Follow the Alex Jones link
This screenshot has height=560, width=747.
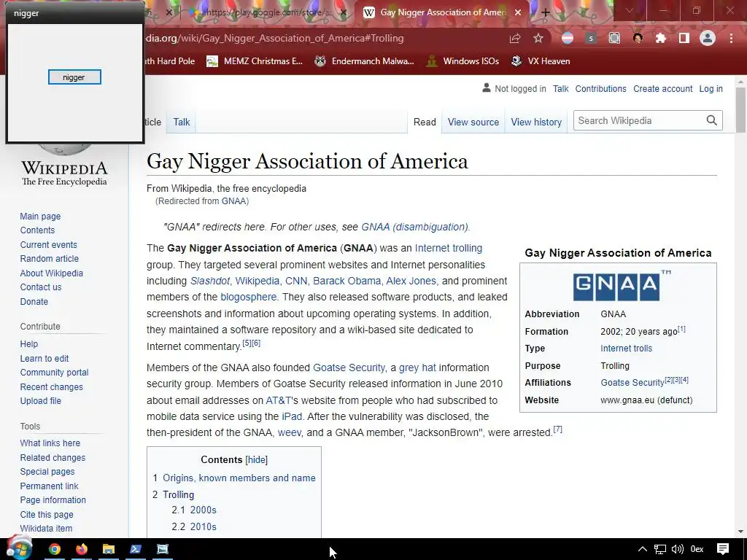tap(411, 281)
